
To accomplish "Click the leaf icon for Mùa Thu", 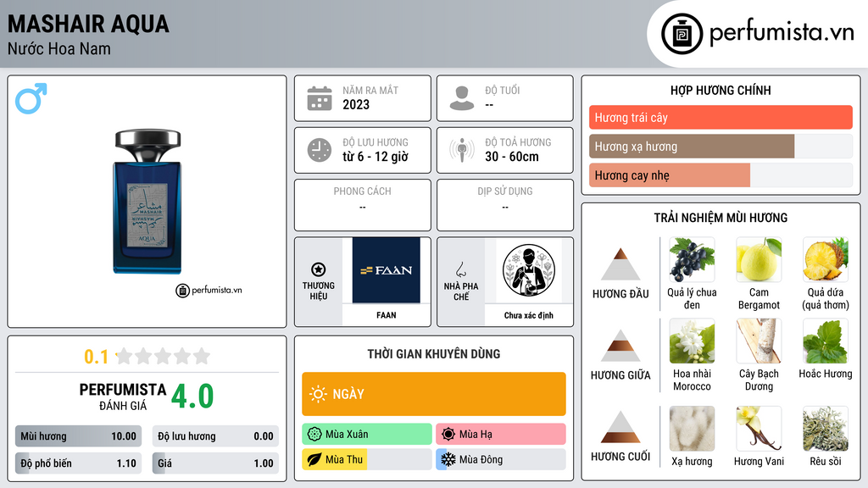I will (x=314, y=460).
